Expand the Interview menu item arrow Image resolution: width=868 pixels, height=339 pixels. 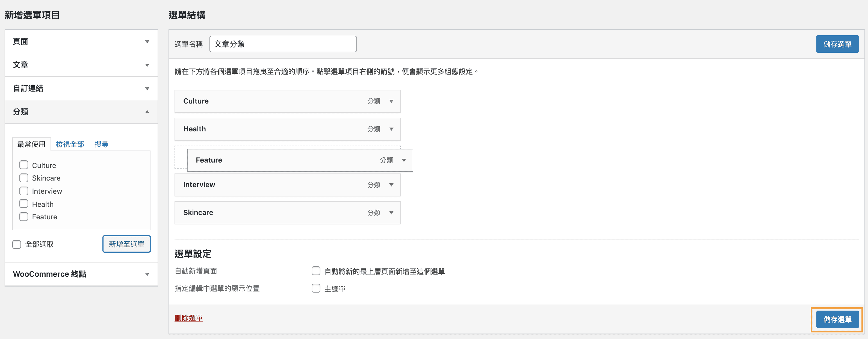[x=391, y=185]
